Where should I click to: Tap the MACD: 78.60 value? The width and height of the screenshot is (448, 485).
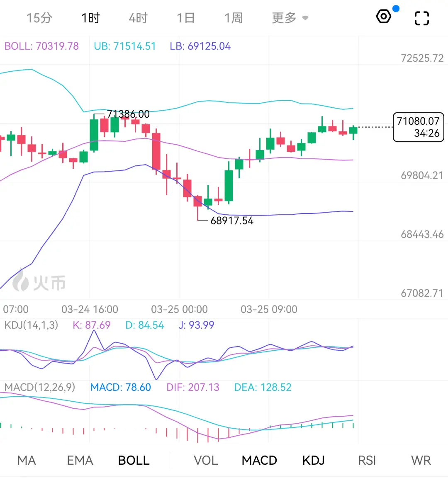click(x=120, y=387)
